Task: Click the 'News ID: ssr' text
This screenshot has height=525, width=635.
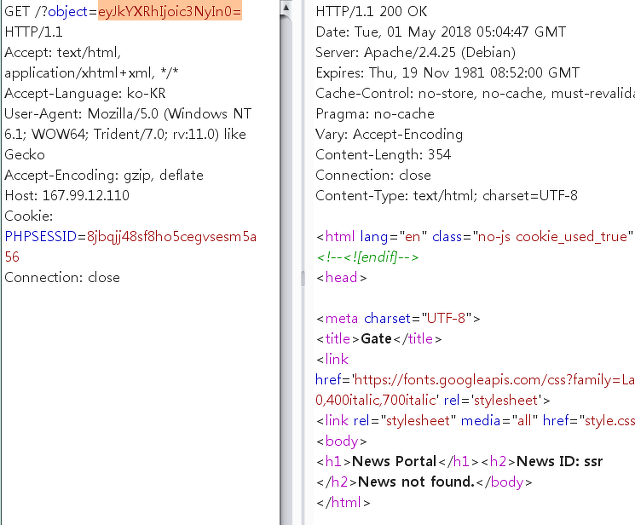Action: [560, 461]
